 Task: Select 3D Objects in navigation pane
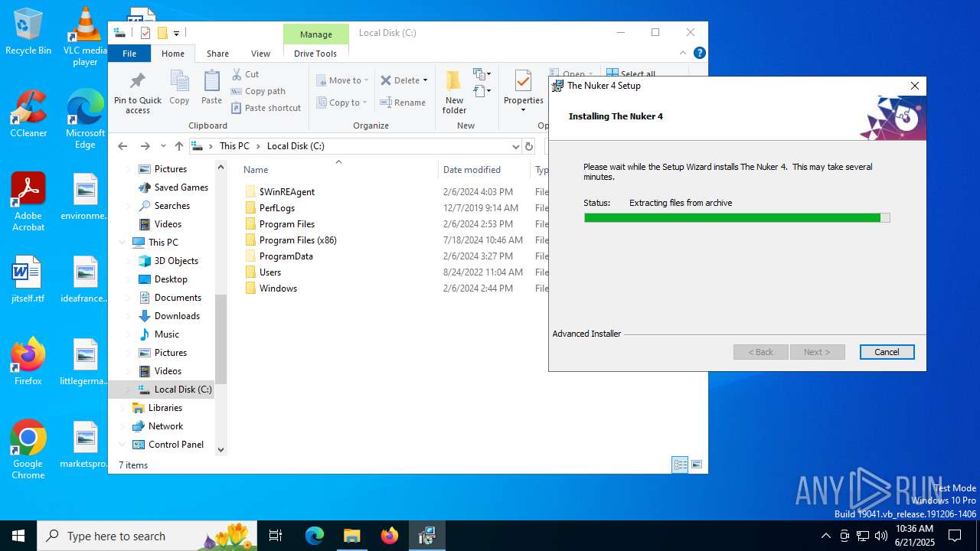coord(176,261)
